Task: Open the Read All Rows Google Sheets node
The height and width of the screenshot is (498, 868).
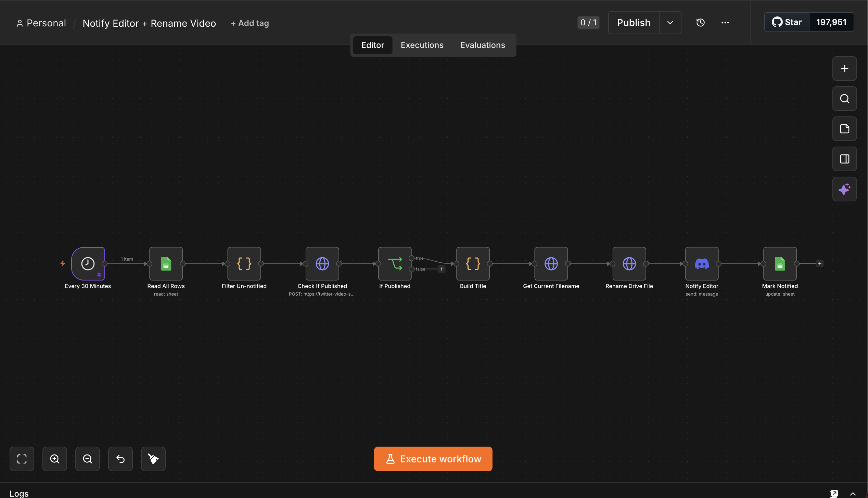Action: pos(166,263)
